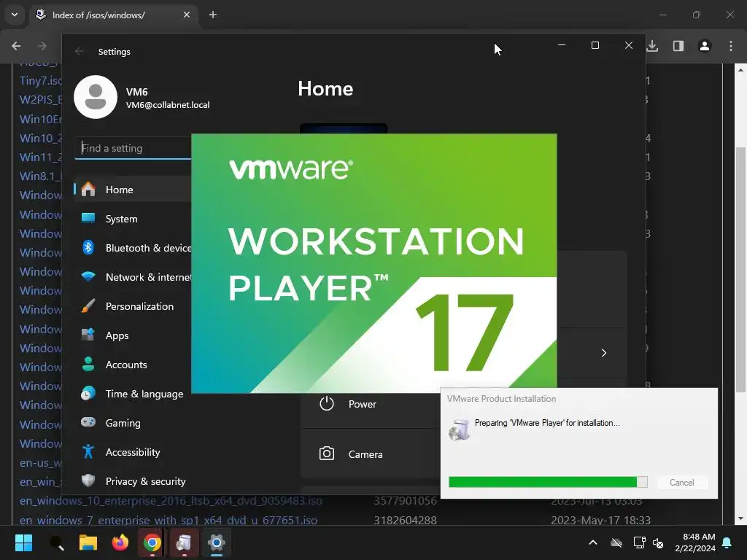Viewport: 747px width, 560px height.
Task: Open Gaming controller icon
Action: tap(88, 422)
